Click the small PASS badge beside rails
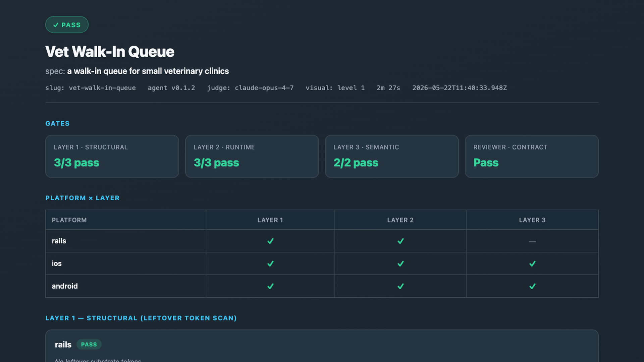 tap(89, 345)
